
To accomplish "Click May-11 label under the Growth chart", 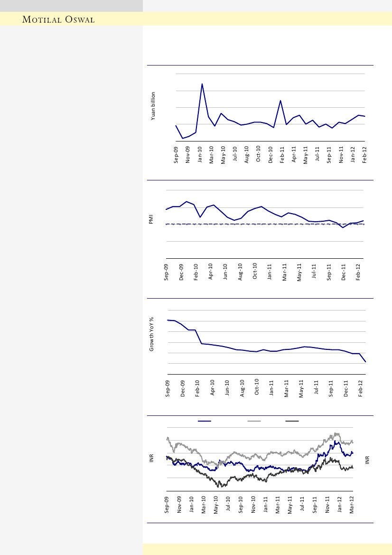I will [301, 387].
